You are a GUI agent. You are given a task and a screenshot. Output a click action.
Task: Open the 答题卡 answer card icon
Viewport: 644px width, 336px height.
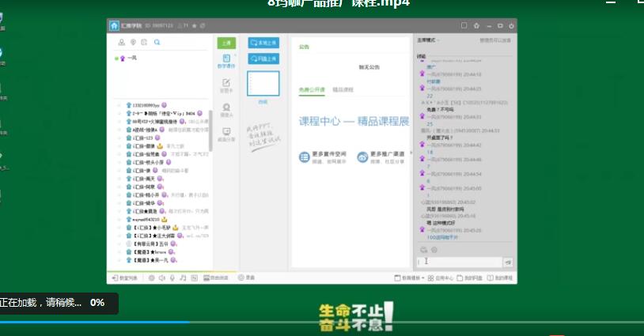pos(226,85)
